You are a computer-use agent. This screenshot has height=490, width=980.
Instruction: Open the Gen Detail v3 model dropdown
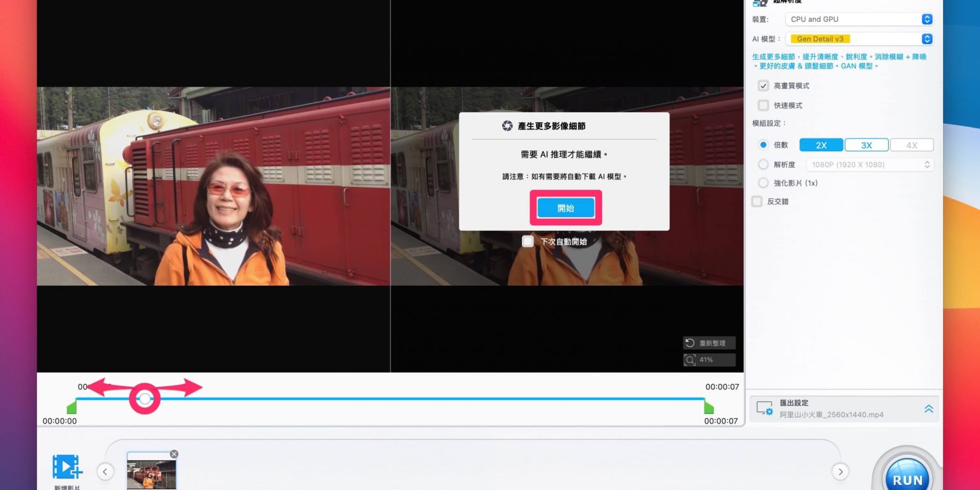pos(859,39)
